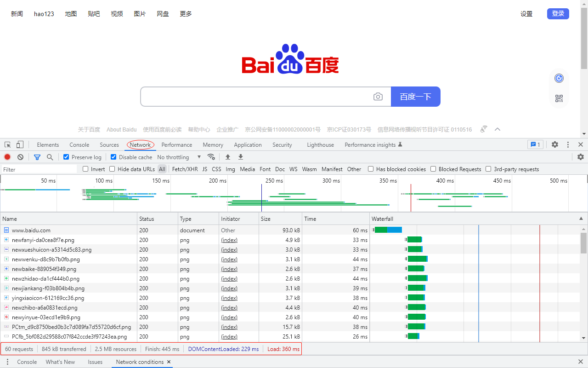Toggle Disable cache checkbox
The height and width of the screenshot is (368, 588).
tap(113, 157)
